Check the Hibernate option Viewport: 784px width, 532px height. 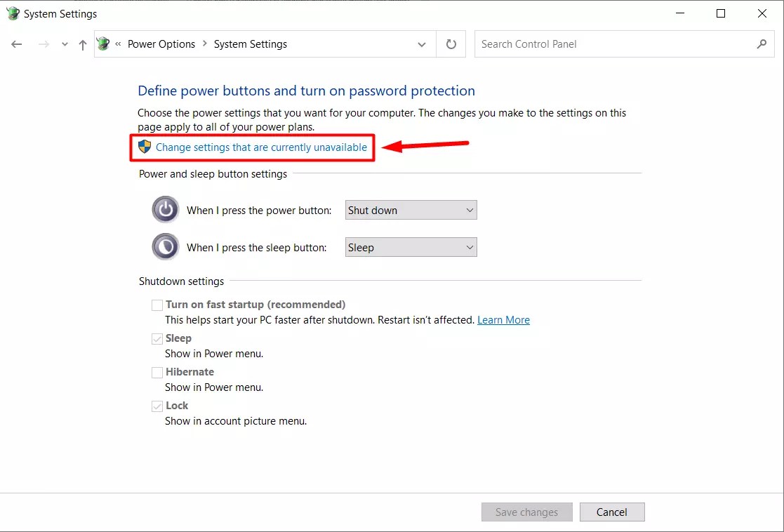point(157,372)
